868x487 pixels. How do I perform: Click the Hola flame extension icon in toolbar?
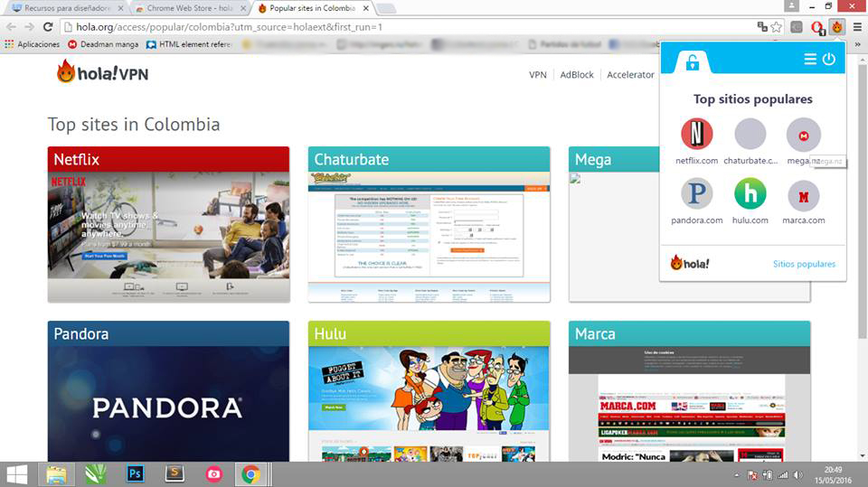click(837, 26)
